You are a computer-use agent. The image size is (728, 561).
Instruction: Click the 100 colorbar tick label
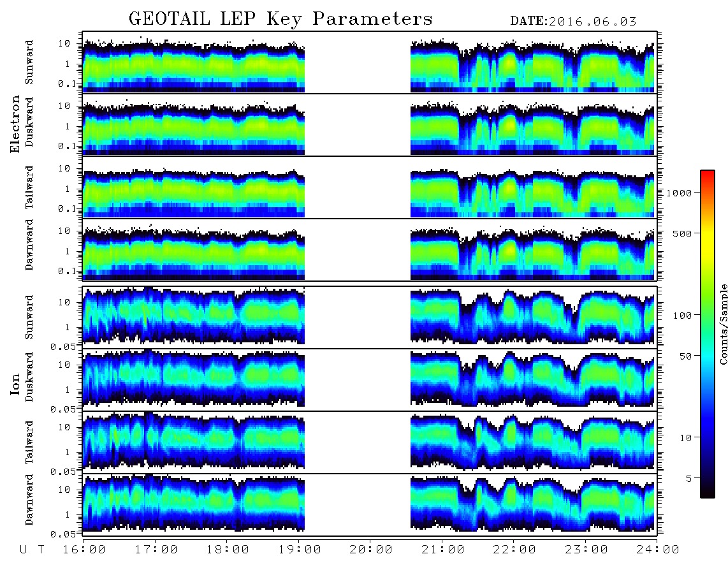(682, 316)
